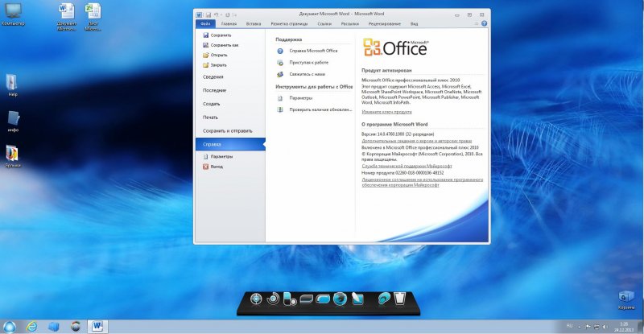
Task: Click the feather notepad icon in the dock
Action: (x=357, y=299)
